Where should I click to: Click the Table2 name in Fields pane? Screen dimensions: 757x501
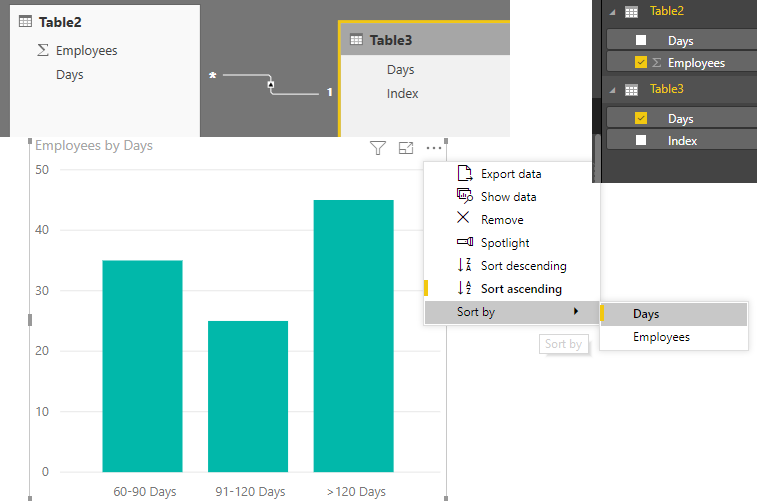click(x=667, y=11)
